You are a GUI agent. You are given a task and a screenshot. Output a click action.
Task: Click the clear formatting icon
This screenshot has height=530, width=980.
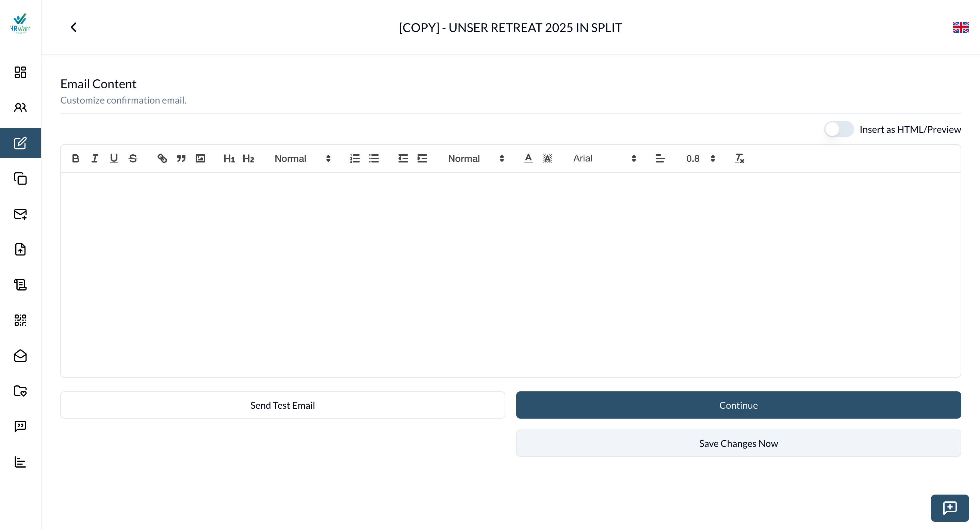[739, 158]
